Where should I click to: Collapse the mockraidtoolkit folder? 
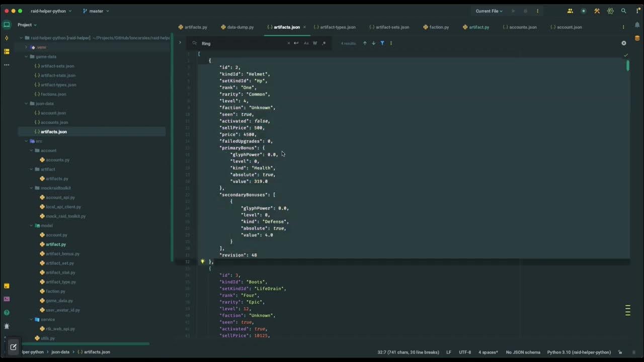[x=31, y=188]
